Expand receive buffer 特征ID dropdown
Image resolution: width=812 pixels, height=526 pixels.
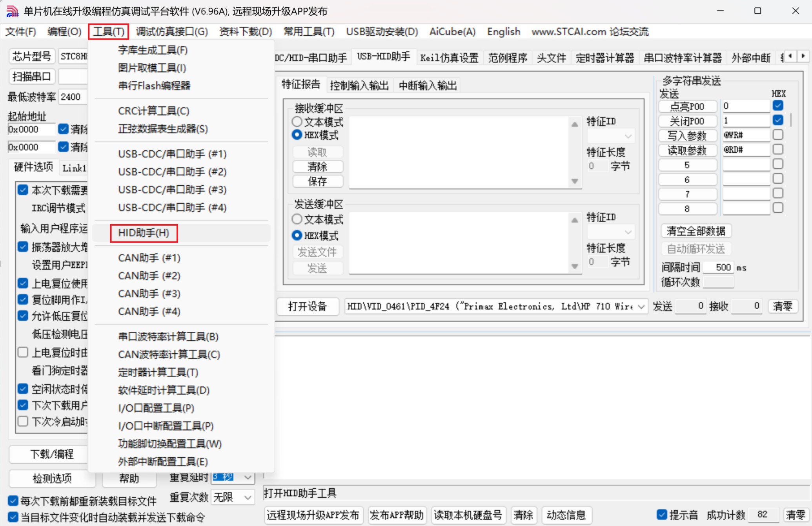tap(628, 136)
